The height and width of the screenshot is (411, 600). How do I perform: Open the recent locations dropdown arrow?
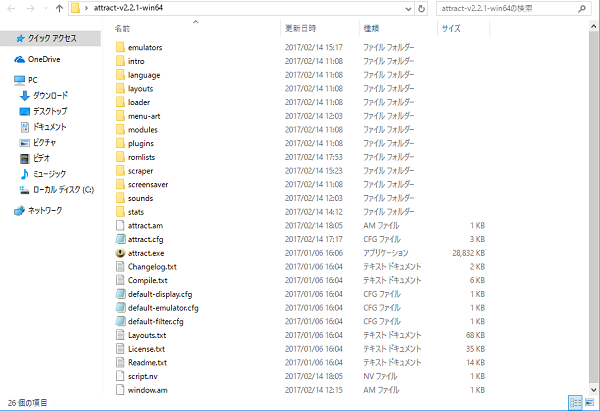[45, 9]
